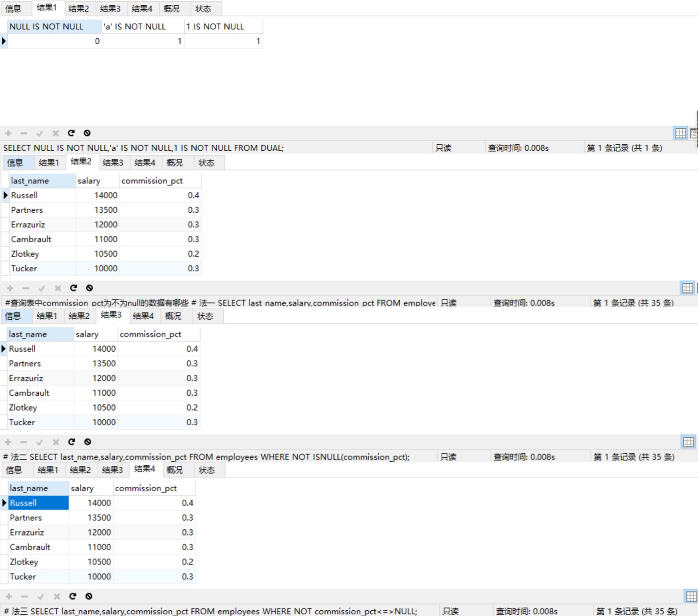Click discard X icon above '# 法三 SELECT' line
698x616 pixels.
point(57,596)
